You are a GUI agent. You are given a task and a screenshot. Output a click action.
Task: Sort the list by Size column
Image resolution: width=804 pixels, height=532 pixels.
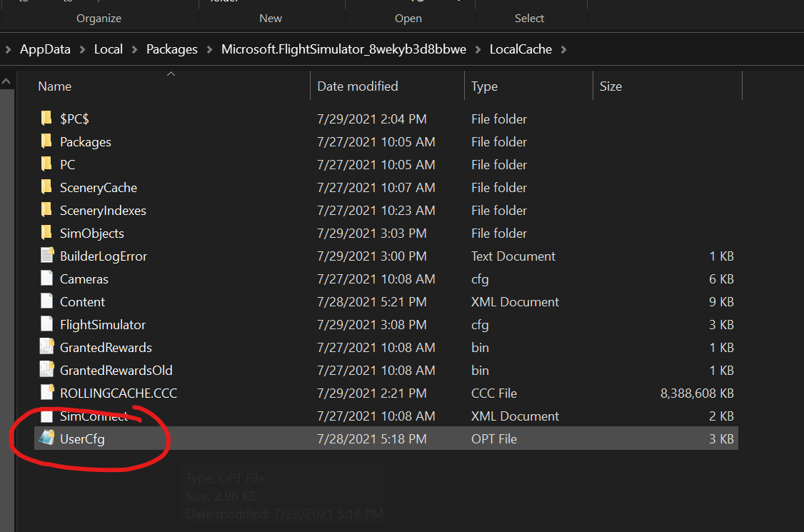click(610, 86)
